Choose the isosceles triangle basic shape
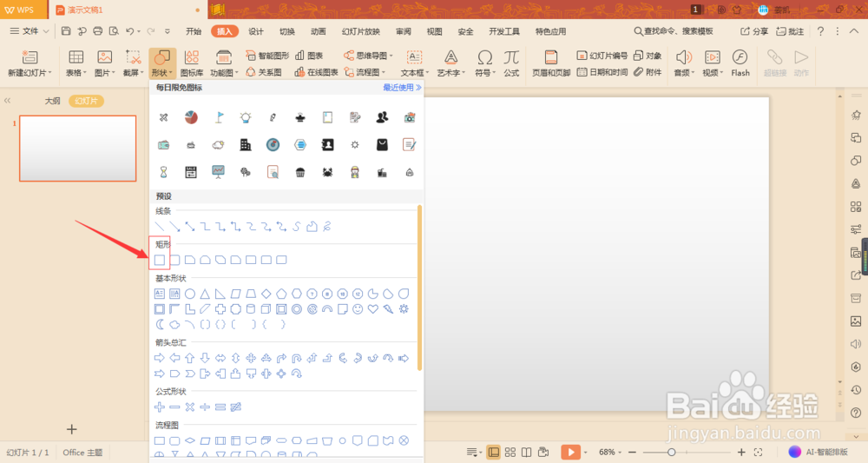868x463 pixels. [205, 294]
